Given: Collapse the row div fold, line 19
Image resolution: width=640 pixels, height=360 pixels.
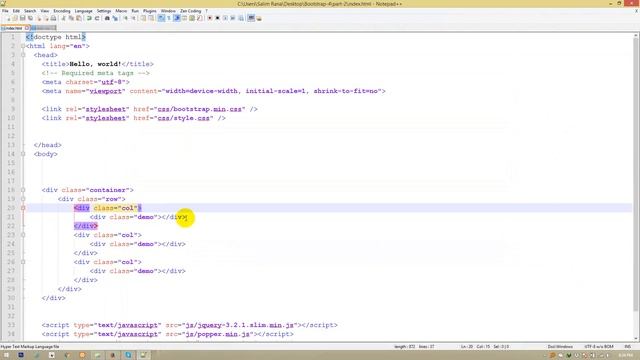Looking at the screenshot, I should pyautogui.click(x=23, y=199).
